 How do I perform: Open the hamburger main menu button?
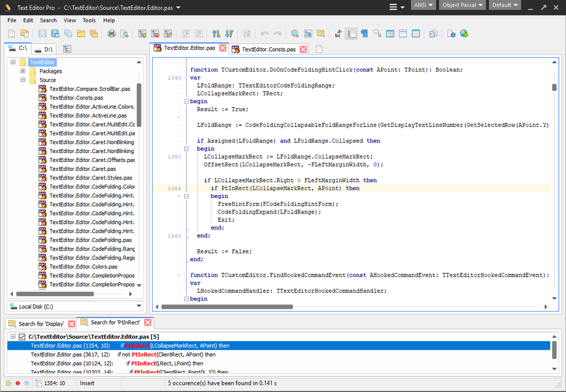[396, 7]
